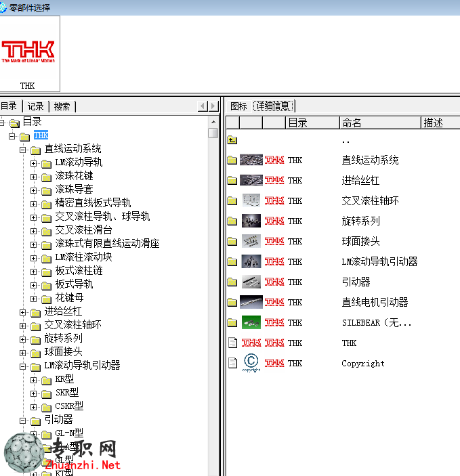The height and width of the screenshot is (476, 460).
Task: Select CSKR型 in the tree
Action: coord(69,406)
